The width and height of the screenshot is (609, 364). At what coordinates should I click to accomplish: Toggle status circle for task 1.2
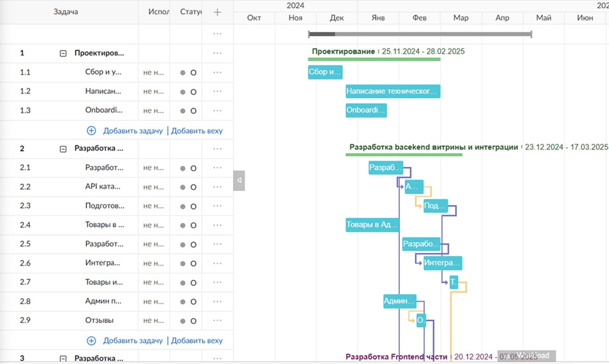(193, 92)
